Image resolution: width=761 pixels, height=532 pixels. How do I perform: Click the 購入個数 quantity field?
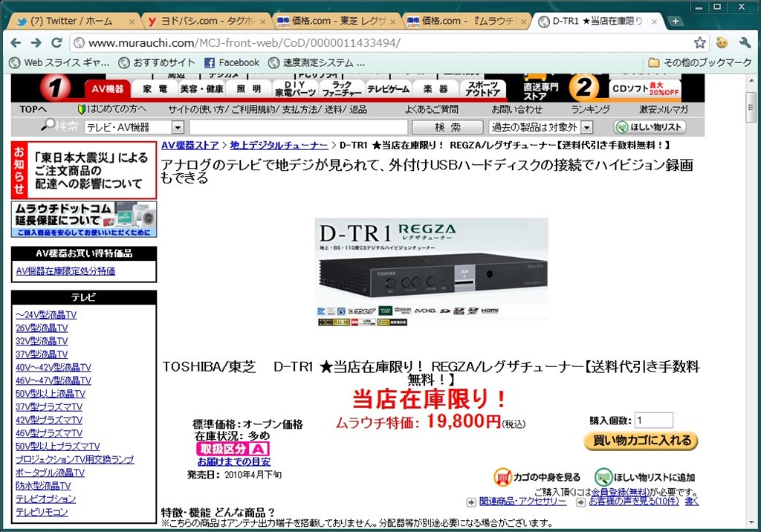click(653, 420)
